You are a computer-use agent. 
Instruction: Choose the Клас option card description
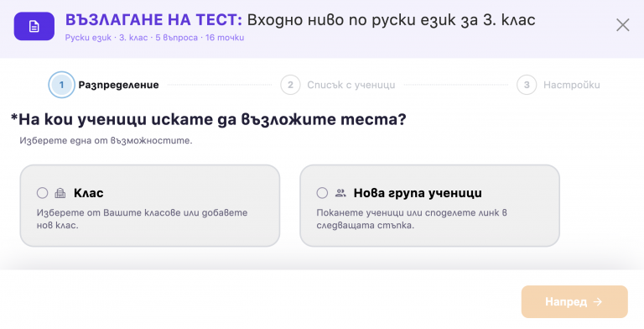142,219
